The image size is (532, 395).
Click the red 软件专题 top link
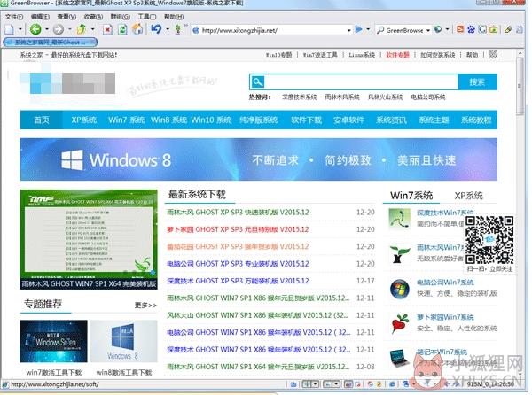(x=397, y=55)
